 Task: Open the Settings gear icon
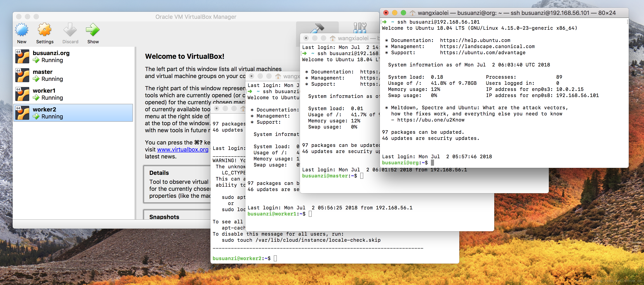pos(45,30)
